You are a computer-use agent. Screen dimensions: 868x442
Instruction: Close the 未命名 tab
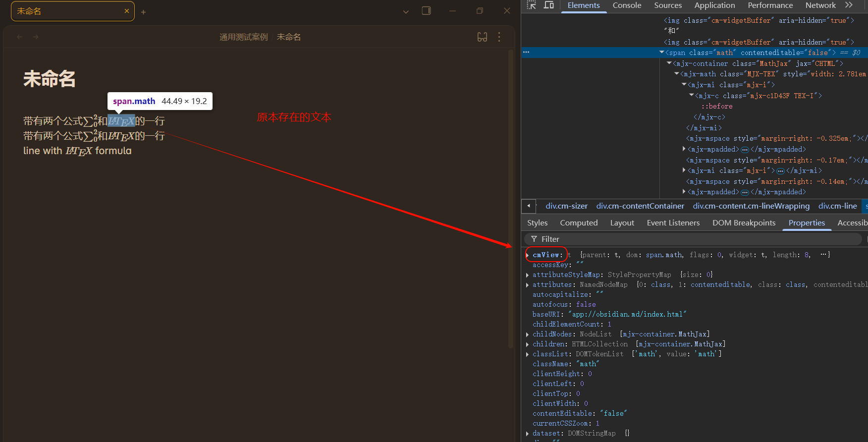127,11
